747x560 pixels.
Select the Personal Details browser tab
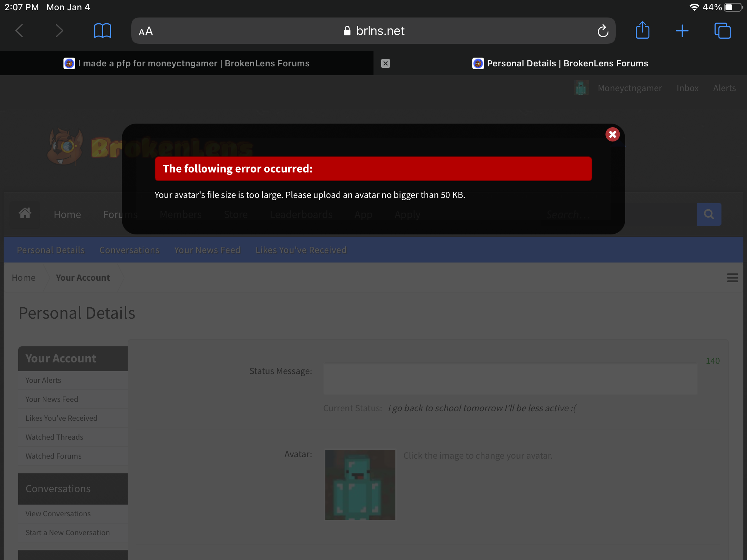coord(560,63)
